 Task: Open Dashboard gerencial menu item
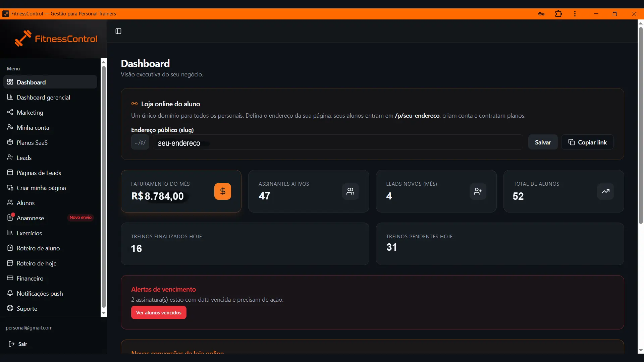50,97
